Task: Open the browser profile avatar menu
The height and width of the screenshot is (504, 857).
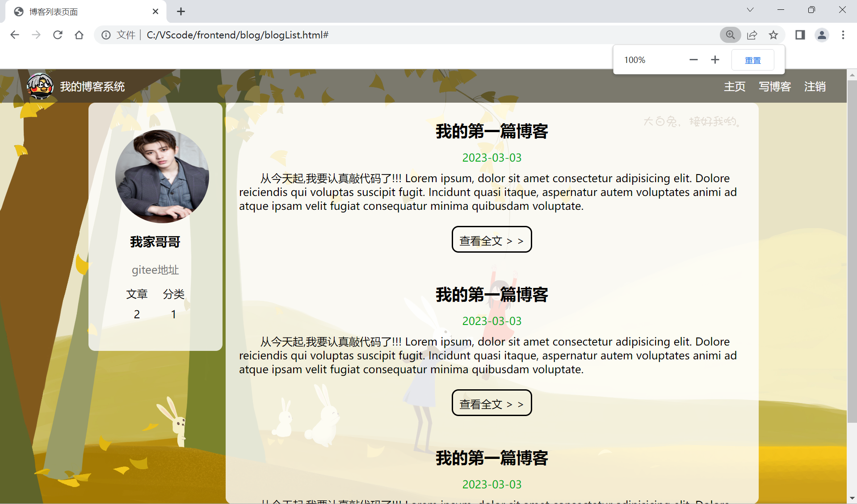Action: click(822, 35)
